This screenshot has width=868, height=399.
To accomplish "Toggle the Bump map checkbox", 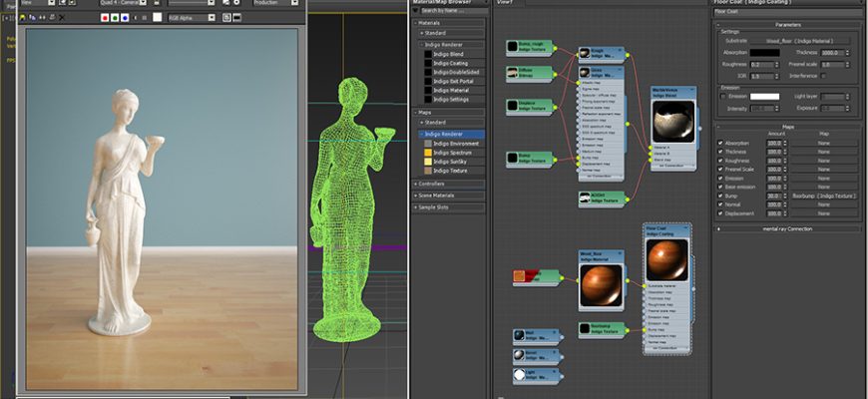I will pos(720,197).
